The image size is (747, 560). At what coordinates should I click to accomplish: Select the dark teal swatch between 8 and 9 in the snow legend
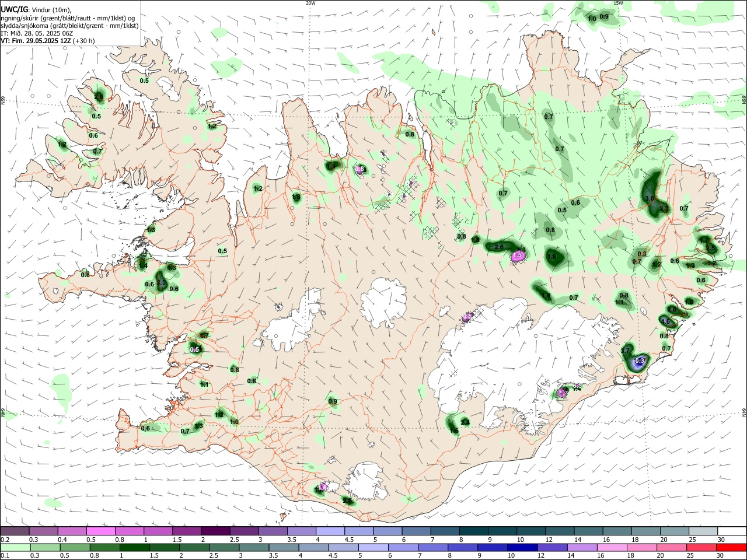click(474, 531)
